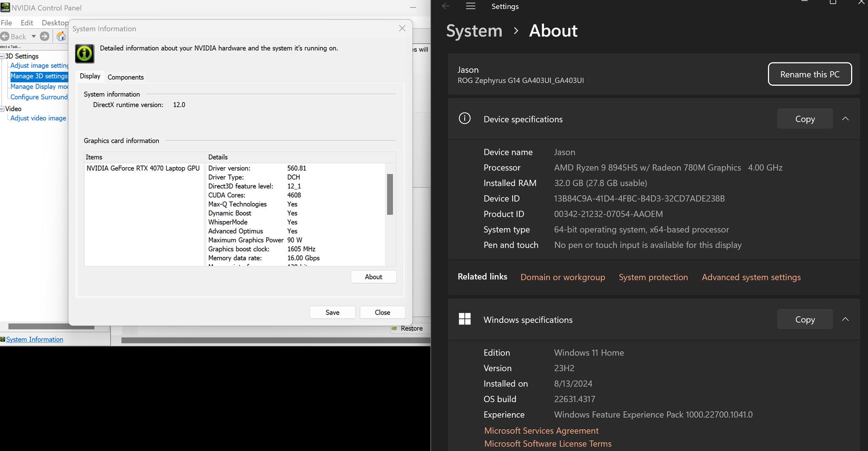
Task: Close the System Information dialog with X
Action: (x=402, y=28)
